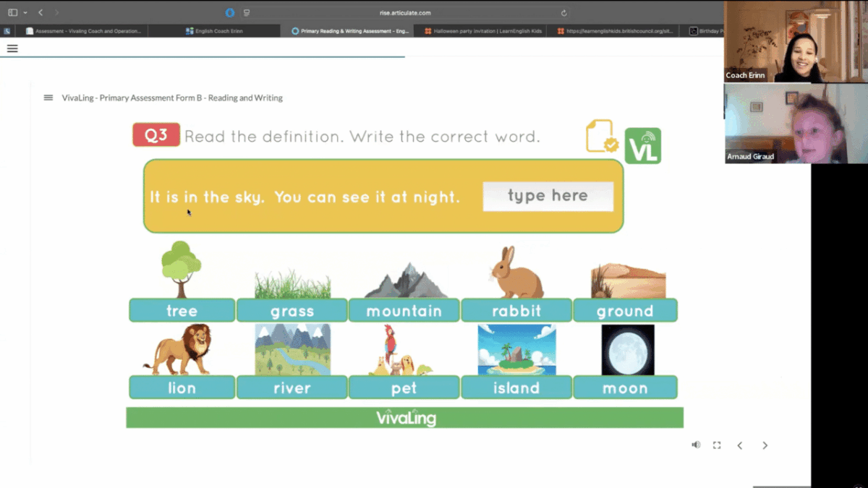Click the document checkmark icon
Screen dimensions: 868x488
click(601, 137)
